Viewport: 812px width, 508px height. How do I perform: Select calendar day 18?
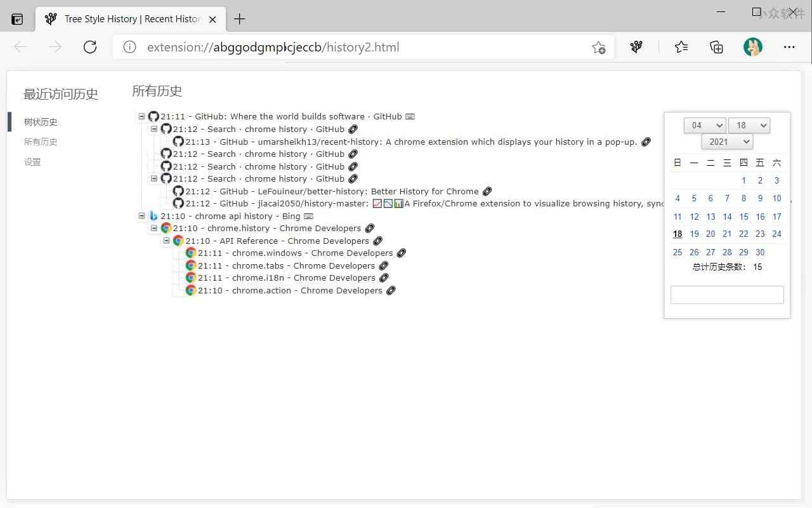point(678,234)
